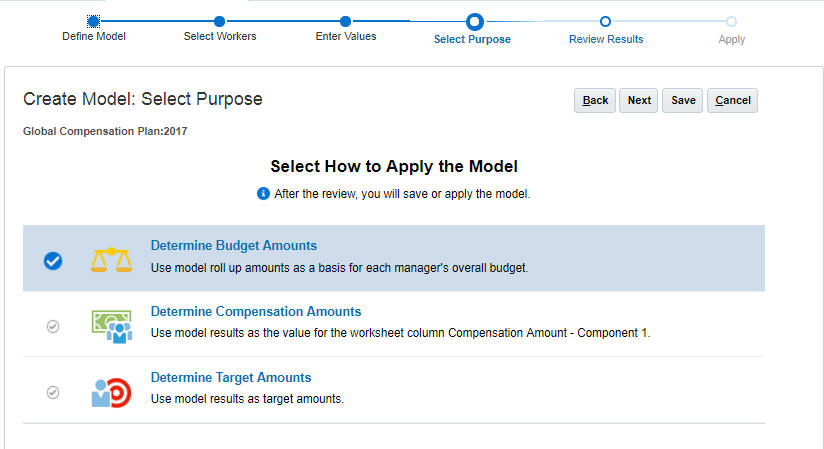Open the Determine Compensation Amounts link
824x449 pixels.
(x=255, y=311)
